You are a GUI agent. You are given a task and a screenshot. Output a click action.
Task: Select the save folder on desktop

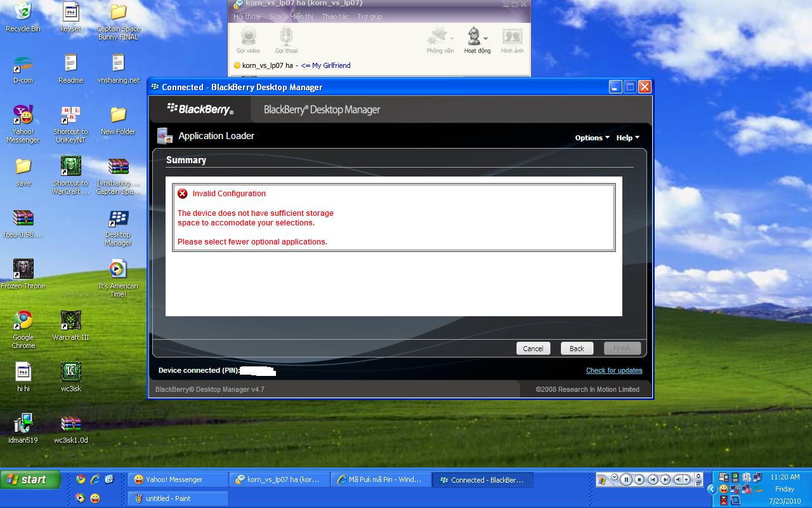(x=23, y=171)
